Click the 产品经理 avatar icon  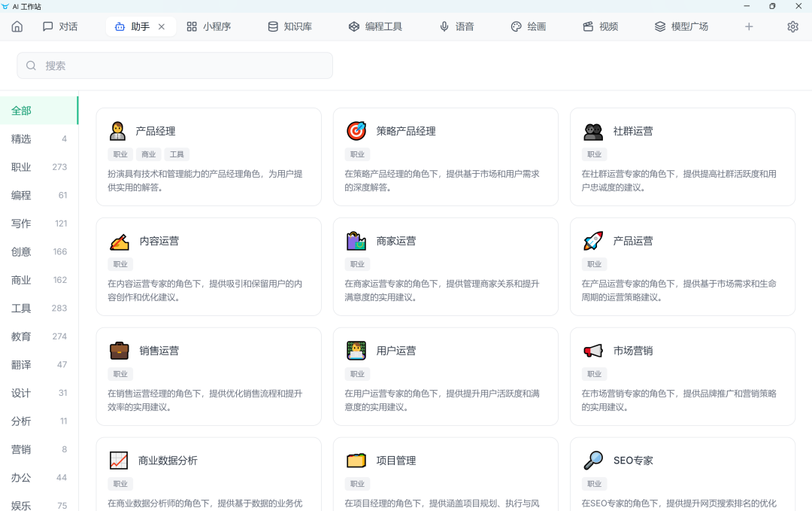pos(117,131)
